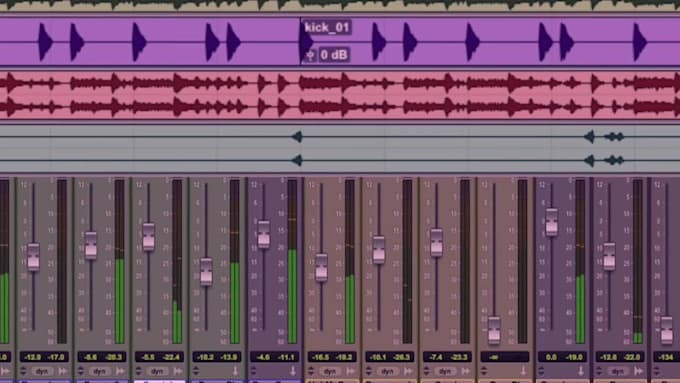Click the volume fader on the -5.5 channel
The height and width of the screenshot is (383, 680).
coord(149,237)
